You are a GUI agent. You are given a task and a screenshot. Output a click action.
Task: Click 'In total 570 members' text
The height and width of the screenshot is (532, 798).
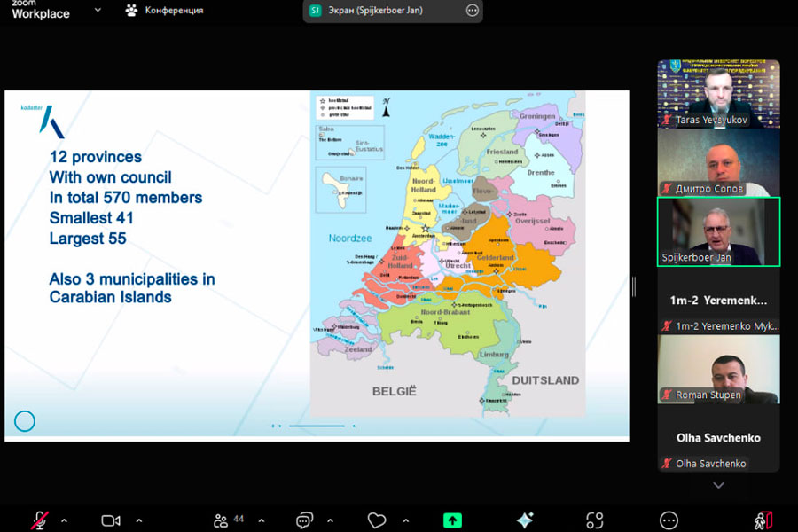click(x=126, y=198)
